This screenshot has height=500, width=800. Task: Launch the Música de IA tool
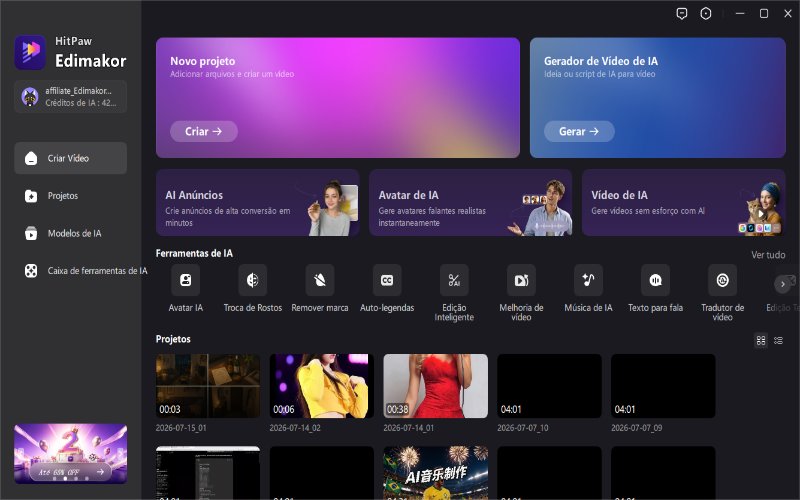[x=588, y=280]
